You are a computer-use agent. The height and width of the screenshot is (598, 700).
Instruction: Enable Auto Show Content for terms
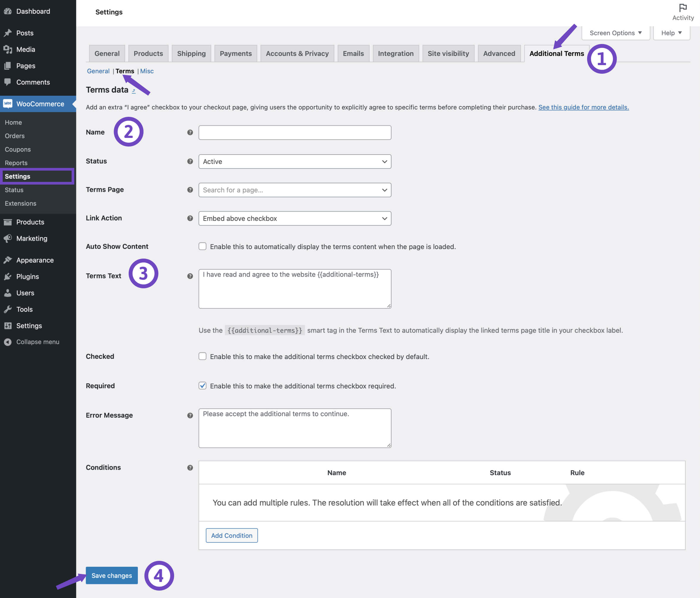(202, 246)
